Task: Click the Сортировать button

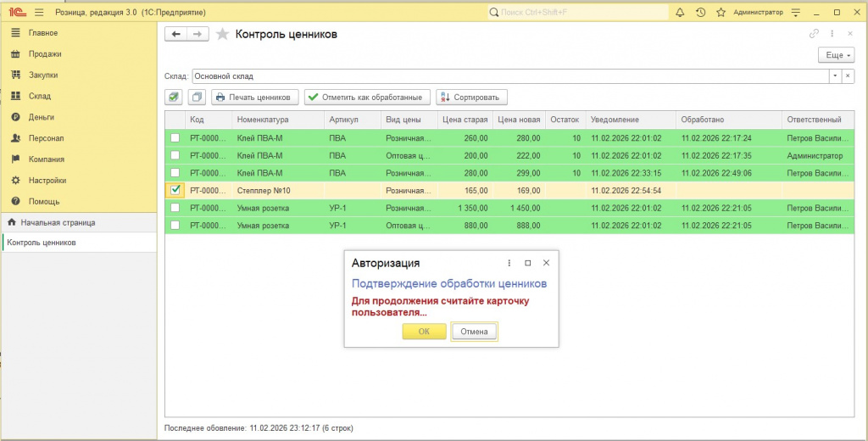Action: point(471,97)
